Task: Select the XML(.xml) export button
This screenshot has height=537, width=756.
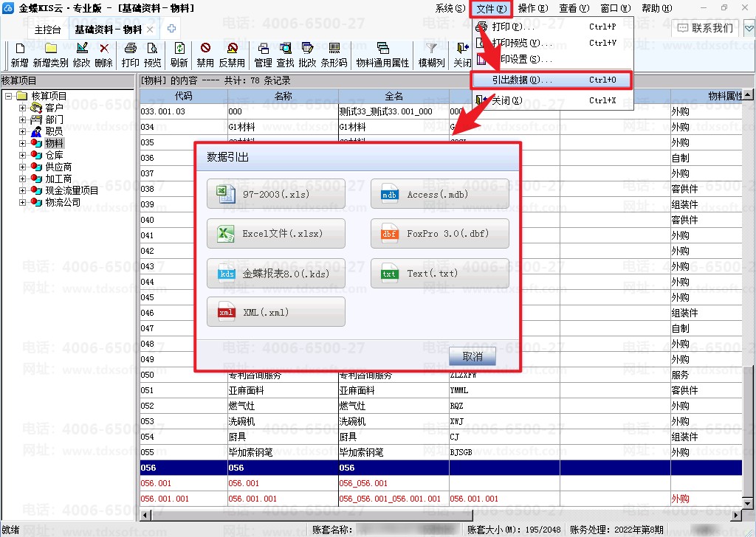Action: 276,312
